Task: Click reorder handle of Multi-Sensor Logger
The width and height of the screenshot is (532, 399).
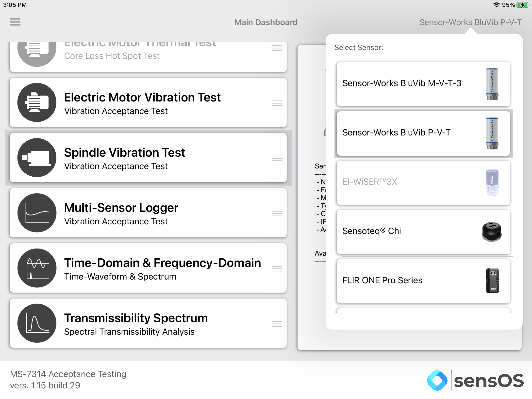Action: coord(277,214)
